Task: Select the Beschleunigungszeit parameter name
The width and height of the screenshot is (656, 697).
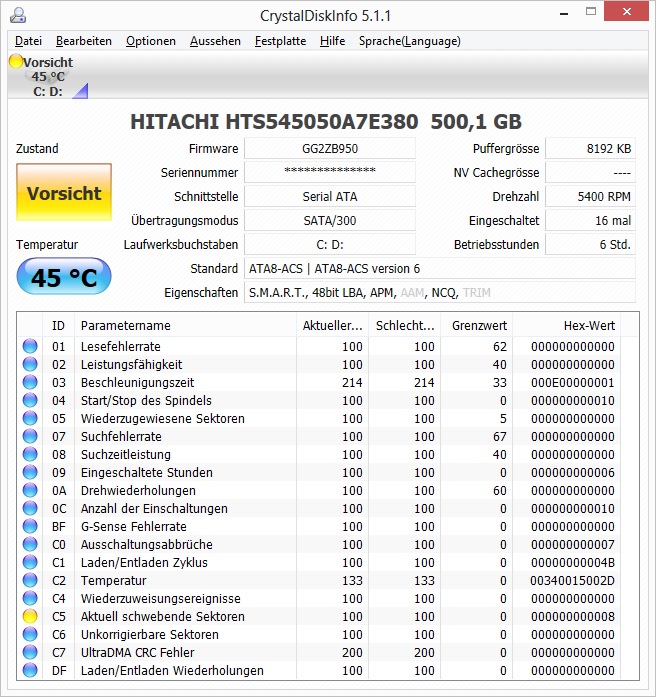Action: (x=137, y=382)
